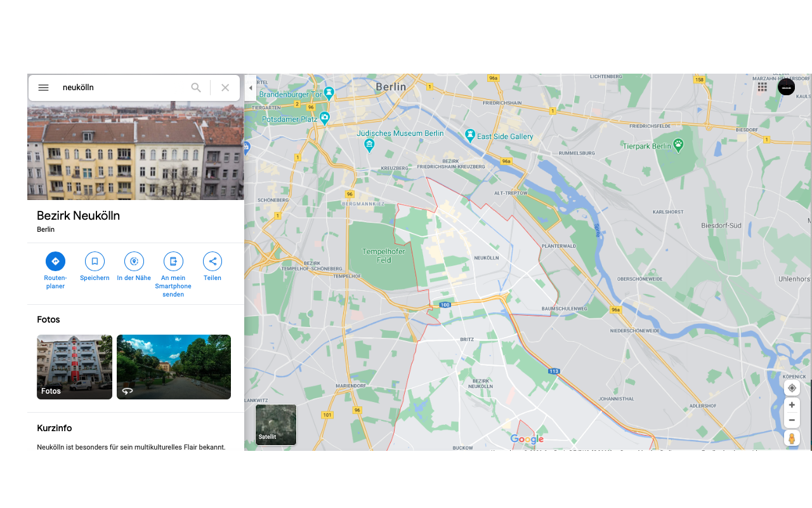The width and height of the screenshot is (812, 508).
Task: Click the 101 road shield on map
Action: click(x=327, y=415)
